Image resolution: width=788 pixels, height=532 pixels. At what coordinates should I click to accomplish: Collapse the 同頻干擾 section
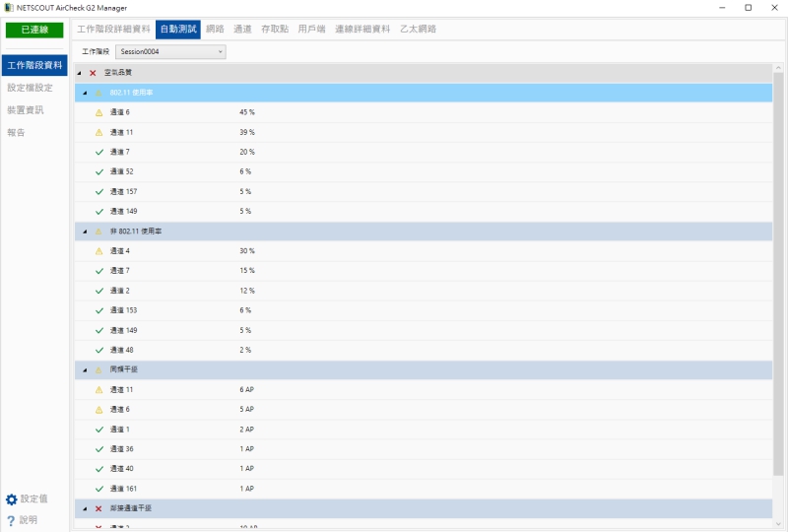pyautogui.click(x=85, y=369)
